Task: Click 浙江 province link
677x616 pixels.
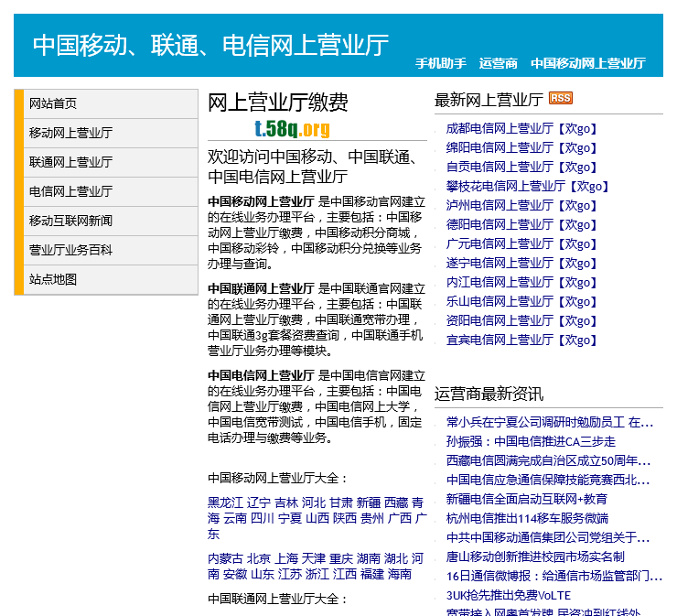Action: click(x=317, y=574)
